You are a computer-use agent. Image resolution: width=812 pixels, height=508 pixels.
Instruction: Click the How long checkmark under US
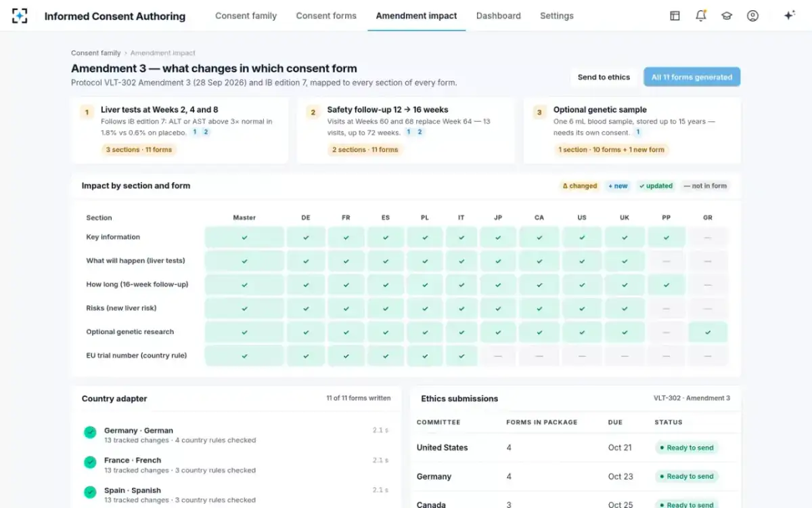pos(582,284)
